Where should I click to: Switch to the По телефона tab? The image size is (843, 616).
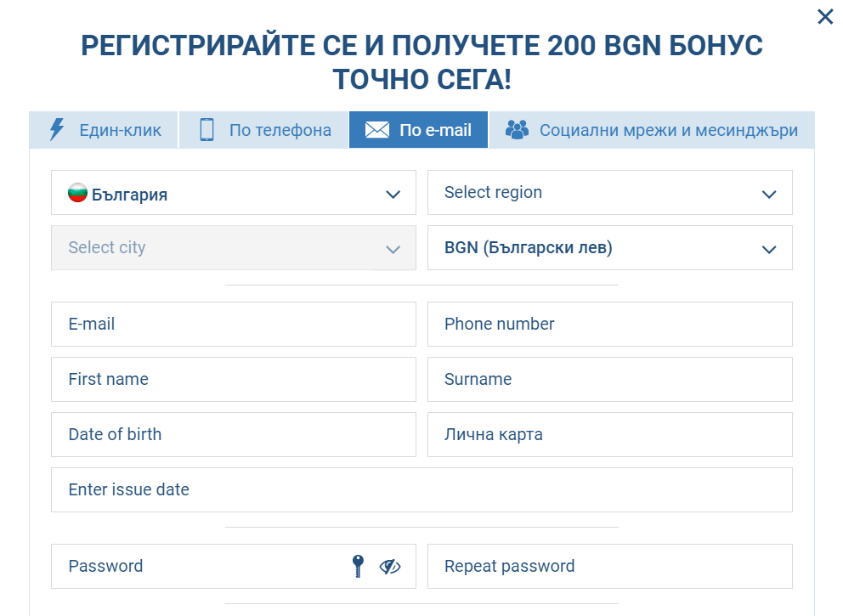pyautogui.click(x=263, y=129)
